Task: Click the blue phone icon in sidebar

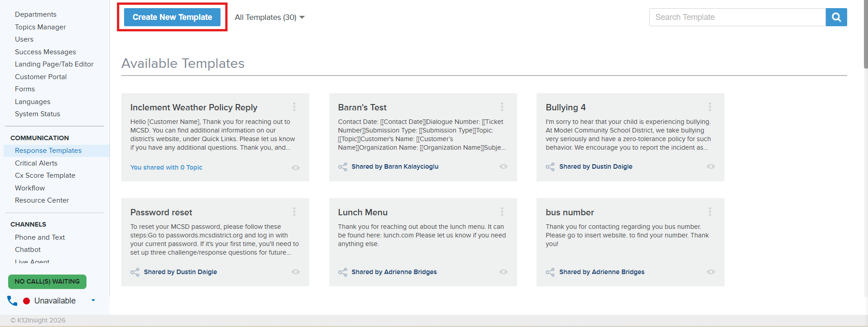Action: coord(12,301)
